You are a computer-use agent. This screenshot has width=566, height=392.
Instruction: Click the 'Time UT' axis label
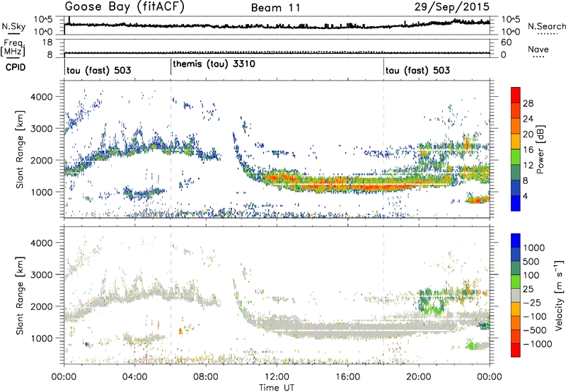click(x=277, y=388)
